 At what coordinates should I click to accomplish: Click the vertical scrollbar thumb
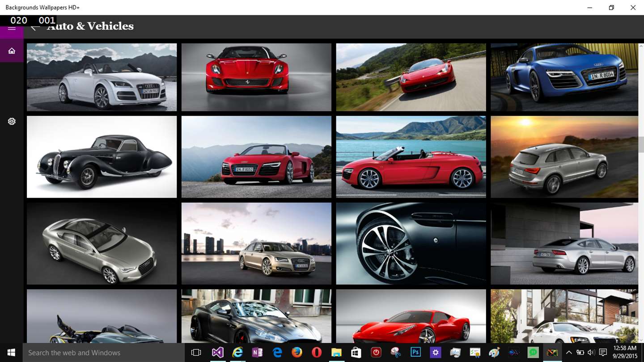(641, 145)
